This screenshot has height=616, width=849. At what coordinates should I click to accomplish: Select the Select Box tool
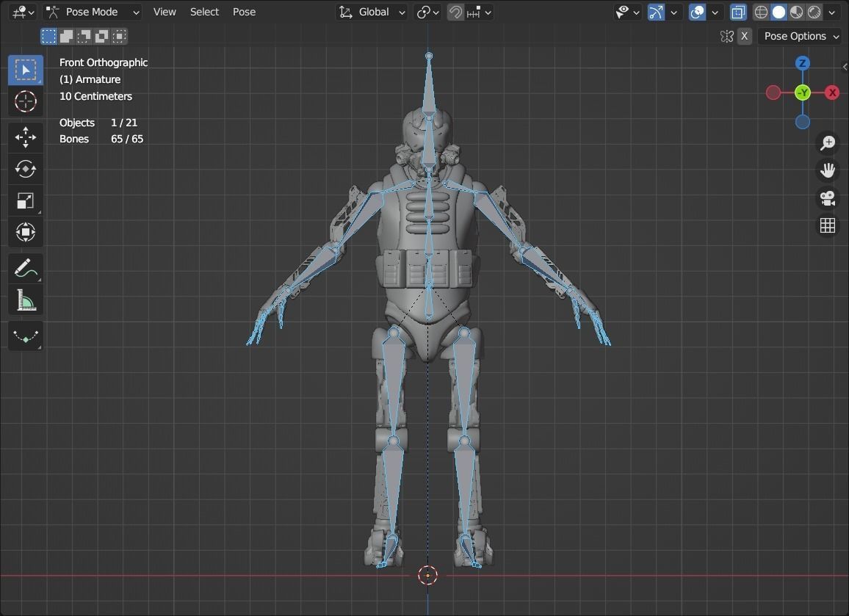(26, 70)
